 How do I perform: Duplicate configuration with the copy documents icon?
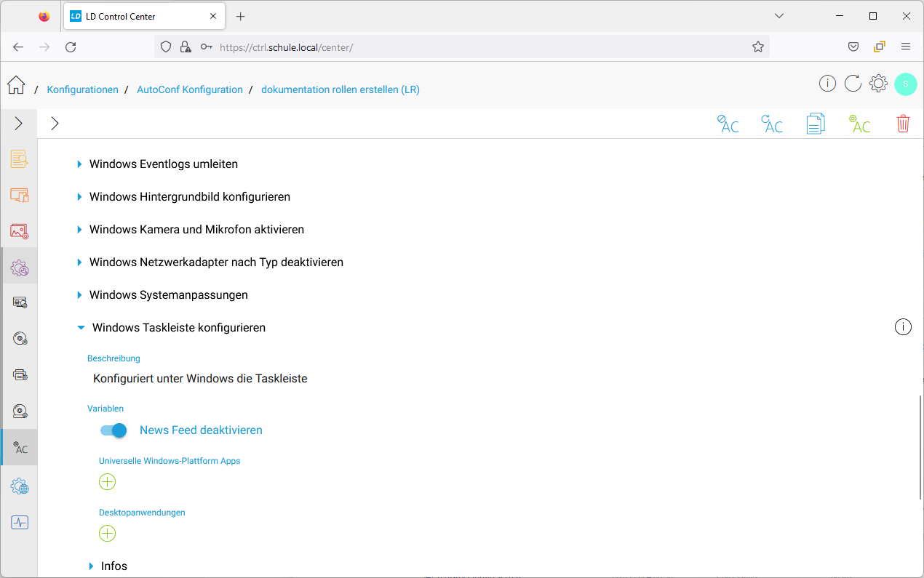(816, 124)
